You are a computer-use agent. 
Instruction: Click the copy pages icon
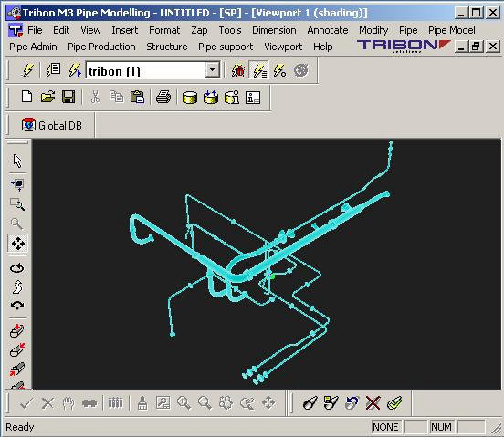point(116,97)
